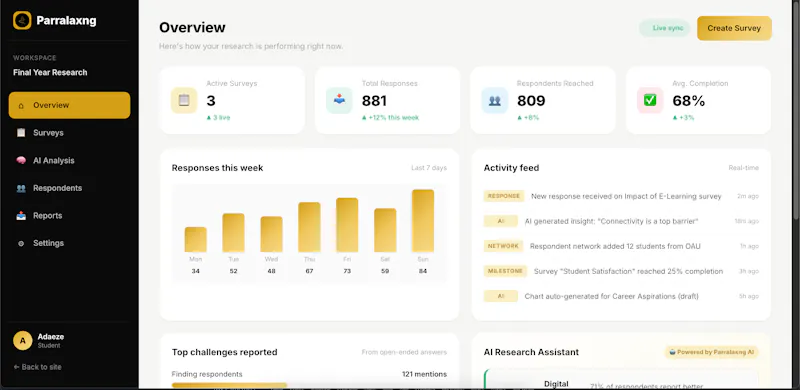Click the page vertical scrollbar
Image resolution: width=800 pixels, height=390 pixels.
pyautogui.click(x=796, y=112)
